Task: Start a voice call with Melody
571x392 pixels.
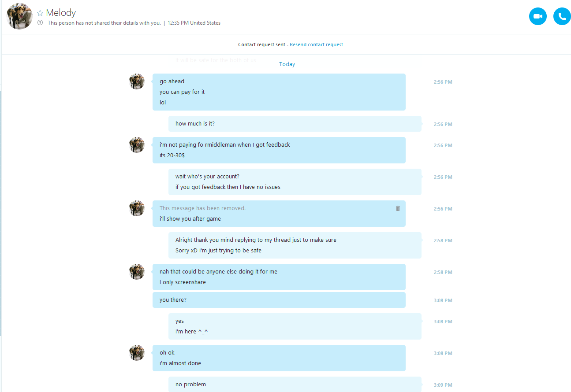Action: pos(562,17)
